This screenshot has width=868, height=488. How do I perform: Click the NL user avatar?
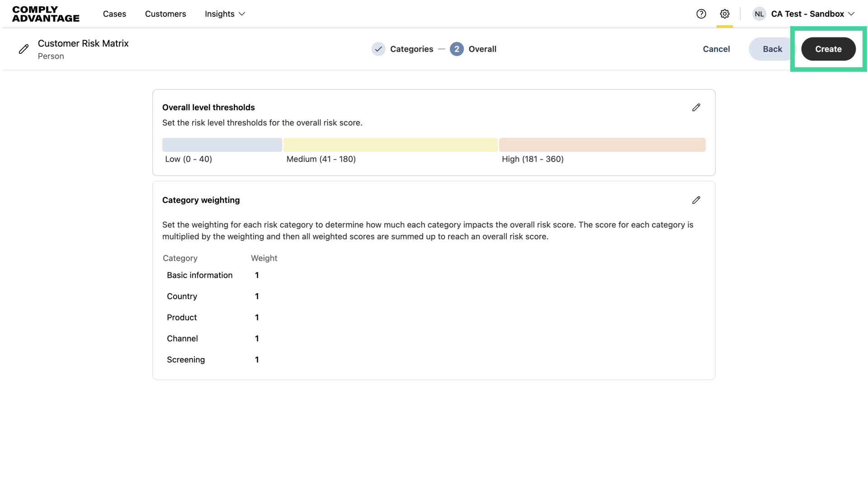(x=759, y=14)
